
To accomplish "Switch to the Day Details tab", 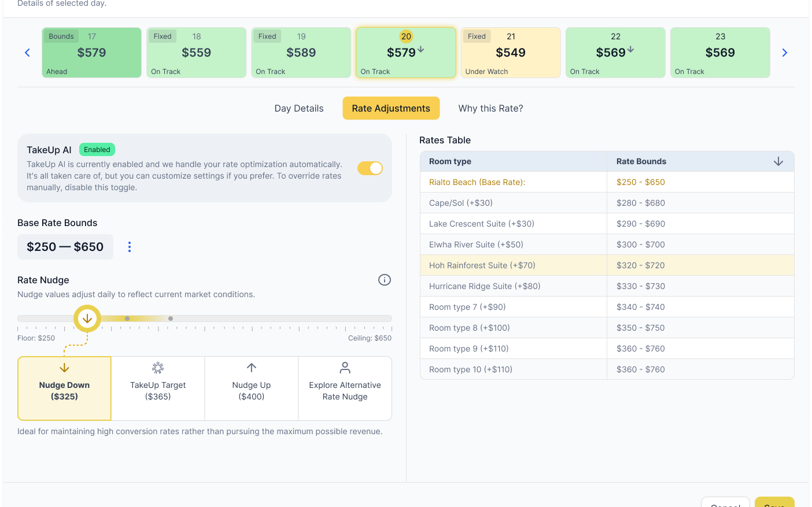I will click(x=299, y=108).
